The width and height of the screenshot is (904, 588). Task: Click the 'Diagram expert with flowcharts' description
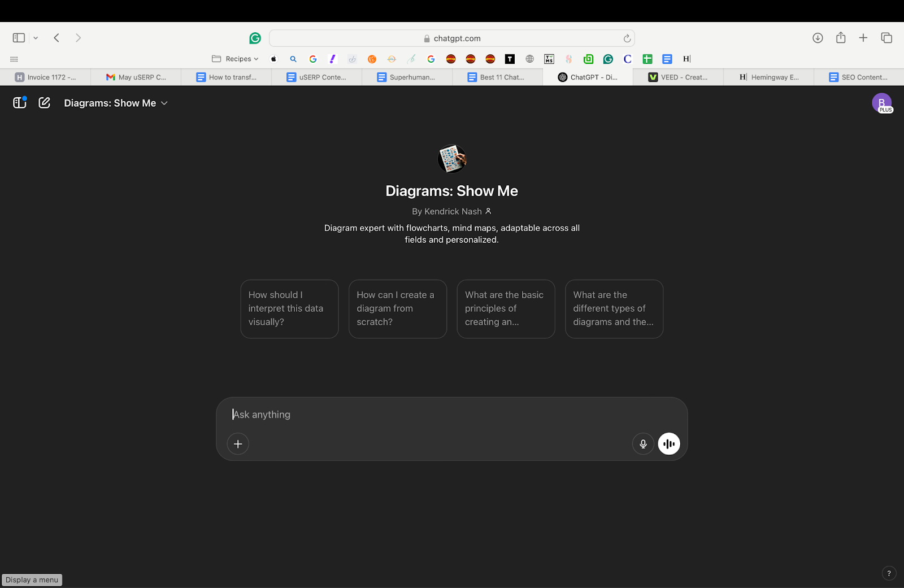[452, 234]
